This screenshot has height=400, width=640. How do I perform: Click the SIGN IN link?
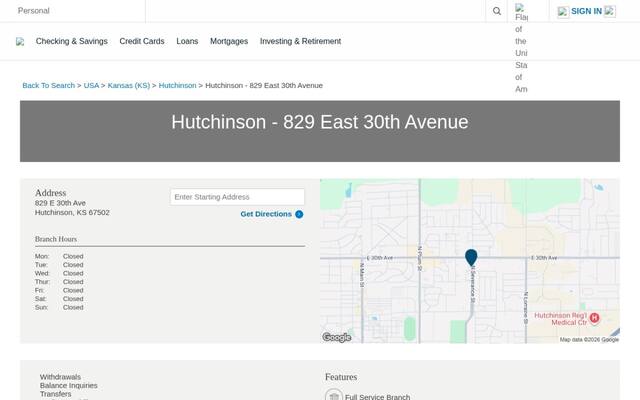click(586, 11)
